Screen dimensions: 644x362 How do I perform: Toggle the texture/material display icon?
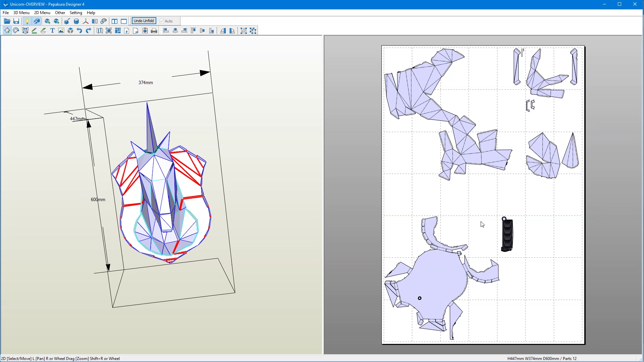point(37,21)
